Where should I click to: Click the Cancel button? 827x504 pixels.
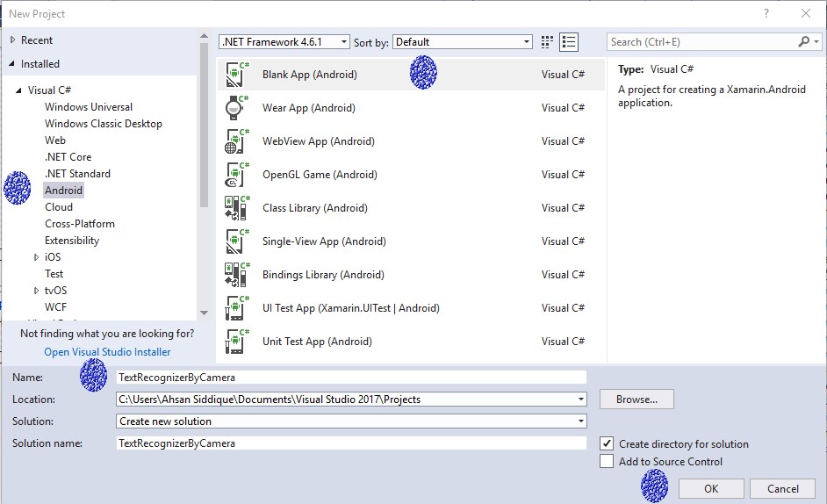click(x=783, y=489)
